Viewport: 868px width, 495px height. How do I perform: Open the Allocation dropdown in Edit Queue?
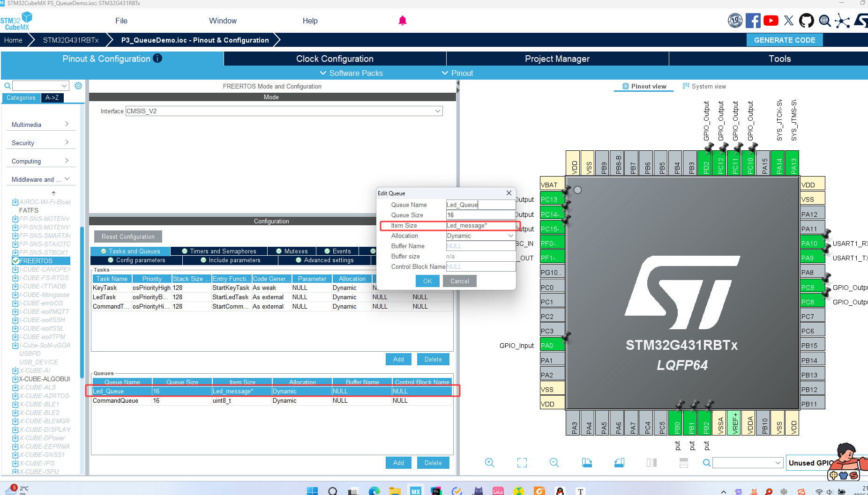[511, 236]
